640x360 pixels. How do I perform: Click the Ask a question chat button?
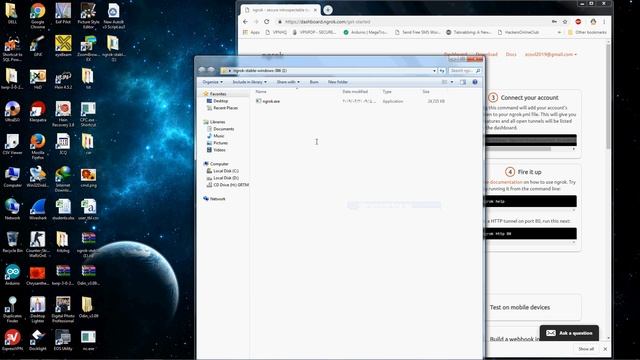point(569,333)
